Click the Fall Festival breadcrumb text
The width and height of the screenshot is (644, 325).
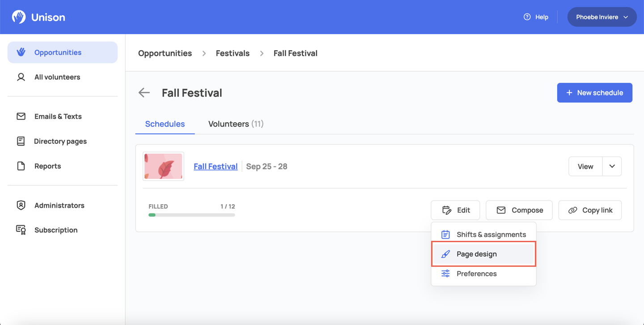[296, 53]
